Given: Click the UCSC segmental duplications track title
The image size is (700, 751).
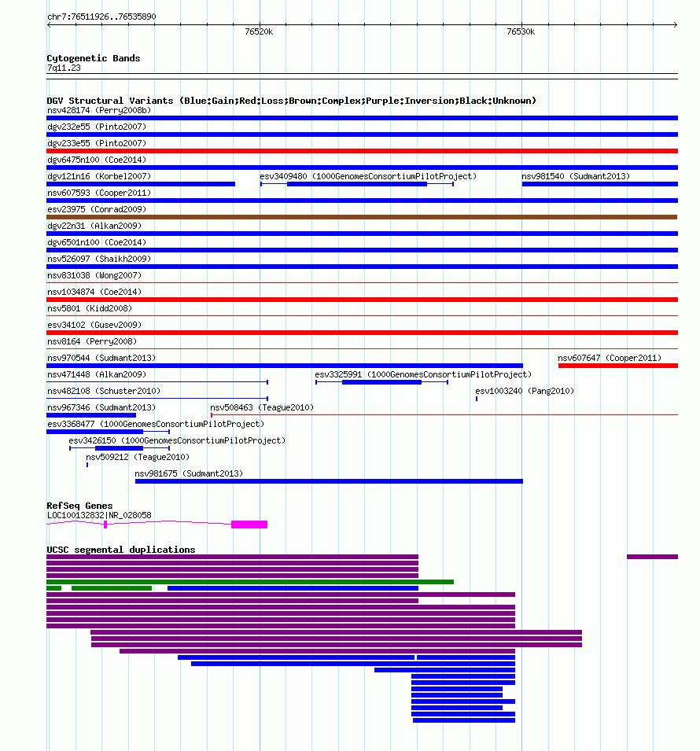Looking at the screenshot, I should point(121,550).
